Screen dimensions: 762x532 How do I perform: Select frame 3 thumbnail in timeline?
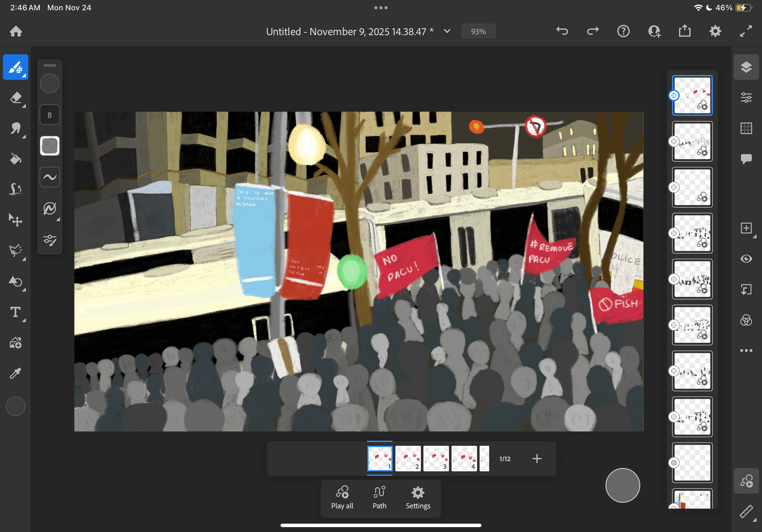(436, 458)
